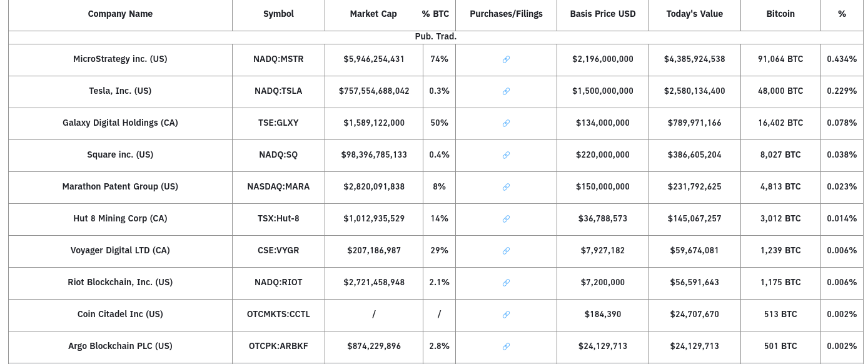Click the Market Cap column header
868x364 pixels.
click(373, 14)
